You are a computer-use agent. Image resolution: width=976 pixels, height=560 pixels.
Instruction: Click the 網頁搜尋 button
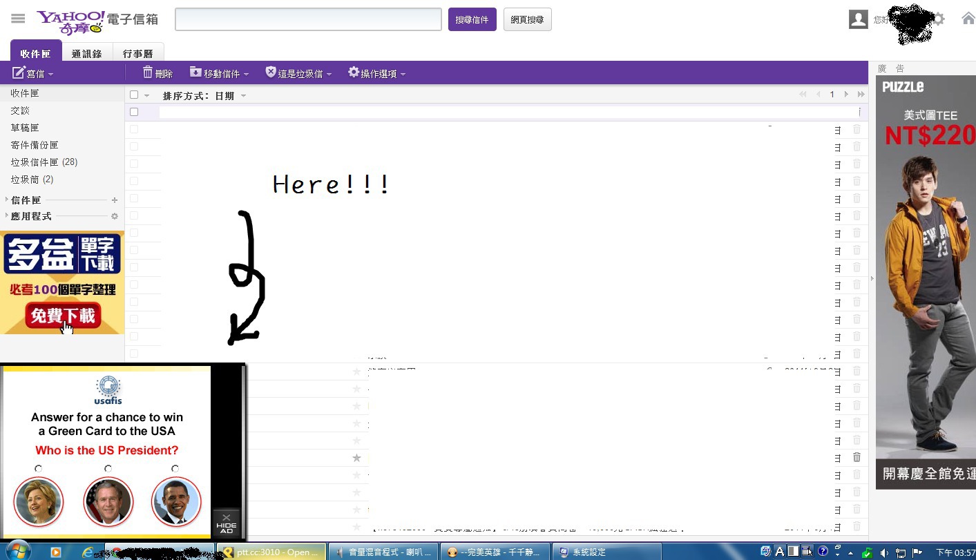click(x=527, y=19)
